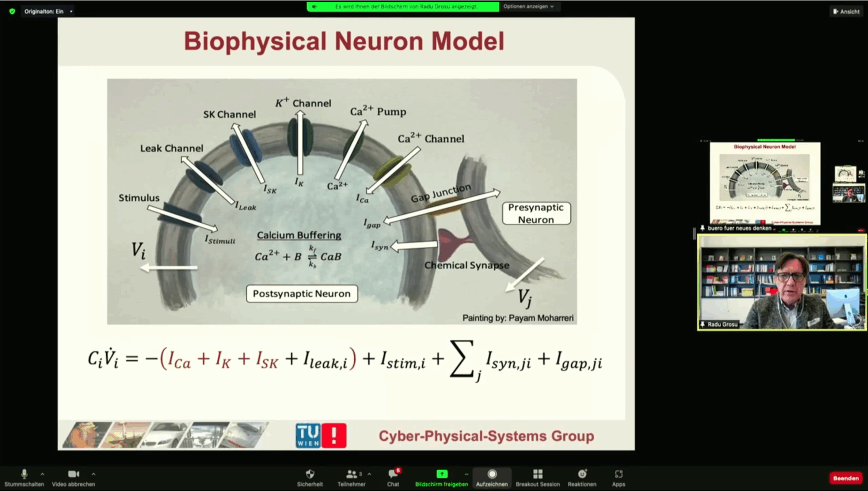Image resolution: width=868 pixels, height=491 pixels.
Task: Click the red Beenden button
Action: tap(846, 478)
